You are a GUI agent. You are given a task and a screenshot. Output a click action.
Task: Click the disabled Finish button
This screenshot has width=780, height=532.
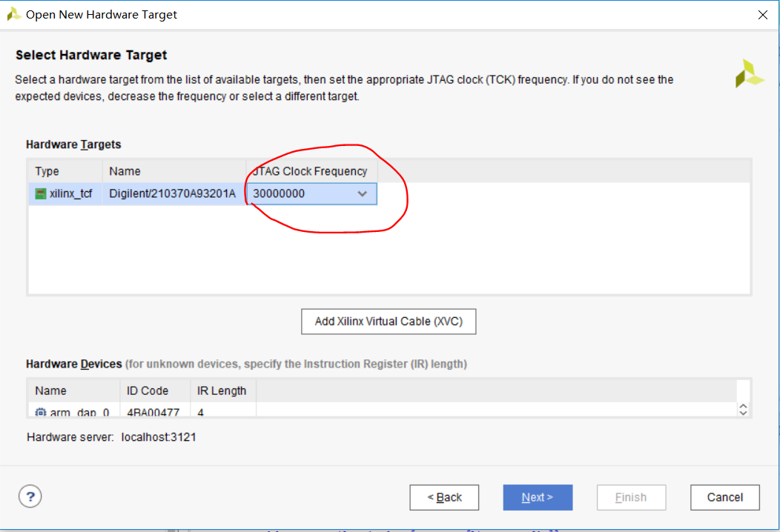[x=631, y=497]
